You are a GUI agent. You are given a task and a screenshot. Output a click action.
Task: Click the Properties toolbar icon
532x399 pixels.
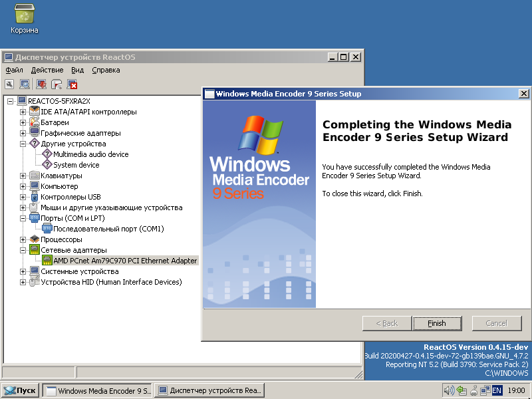tap(9, 84)
